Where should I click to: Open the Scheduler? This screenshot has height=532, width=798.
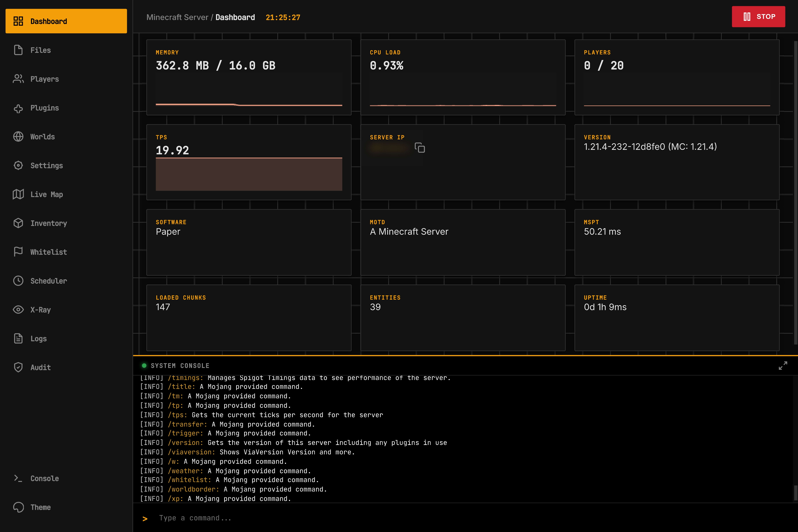click(x=49, y=281)
